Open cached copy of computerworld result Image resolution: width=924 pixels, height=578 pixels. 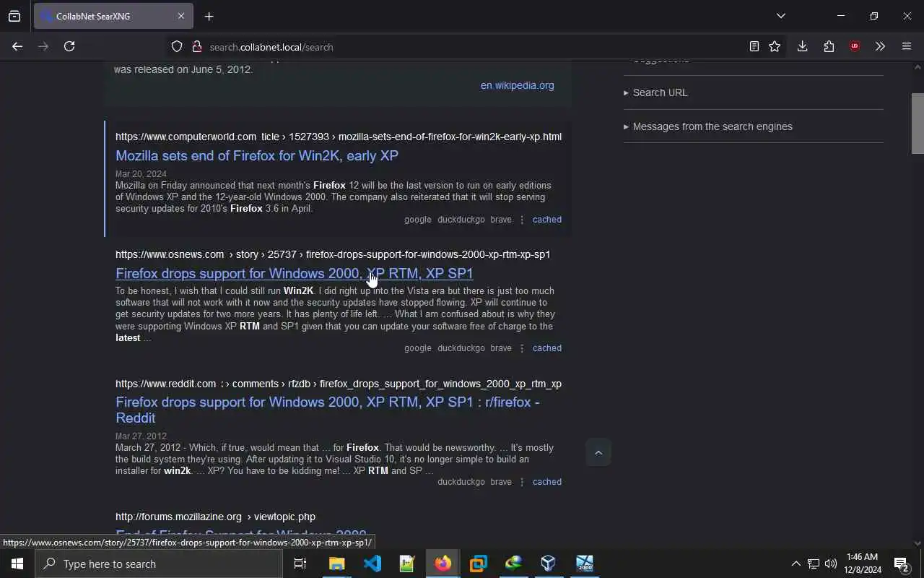(x=547, y=220)
